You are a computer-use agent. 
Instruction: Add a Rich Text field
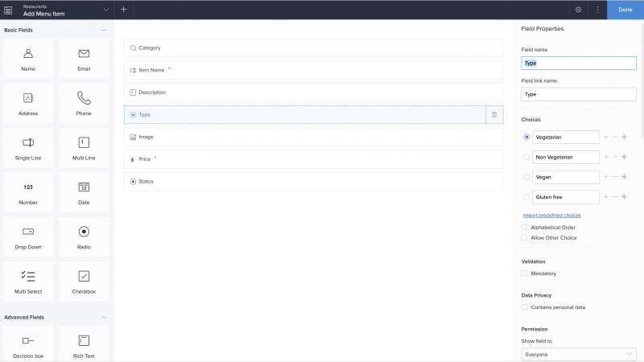(x=84, y=344)
